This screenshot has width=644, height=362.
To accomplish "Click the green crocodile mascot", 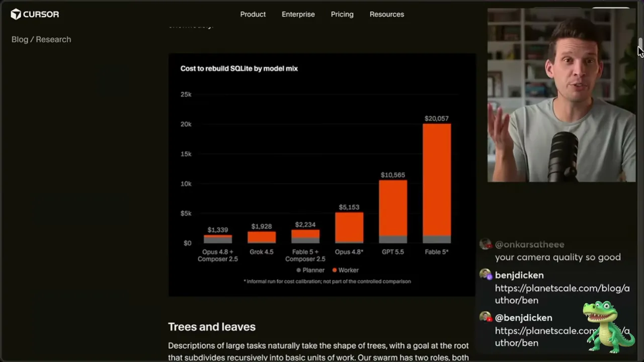I will [608, 327].
